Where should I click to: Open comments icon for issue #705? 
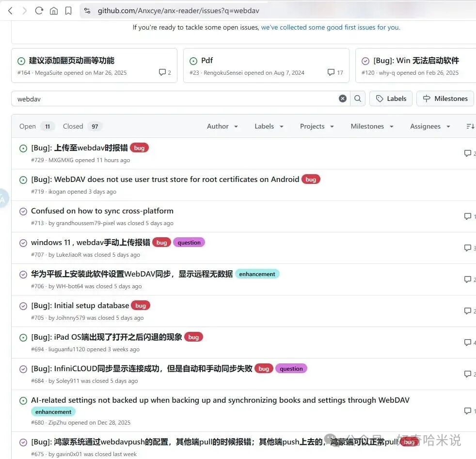point(468,311)
